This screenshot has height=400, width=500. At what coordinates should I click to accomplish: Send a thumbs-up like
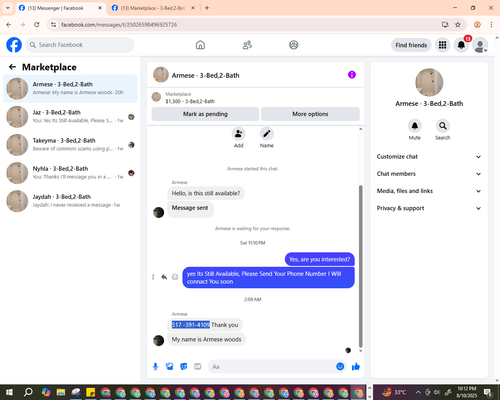356,367
